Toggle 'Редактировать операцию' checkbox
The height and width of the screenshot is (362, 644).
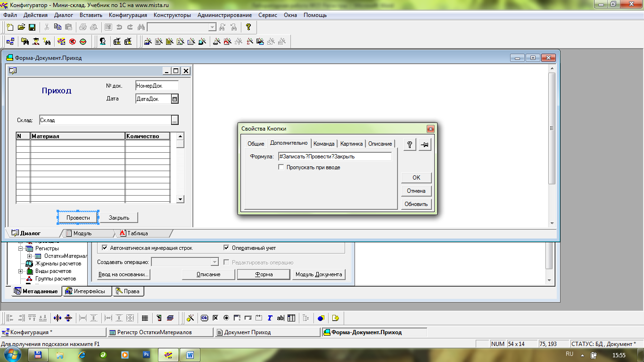pyautogui.click(x=227, y=263)
